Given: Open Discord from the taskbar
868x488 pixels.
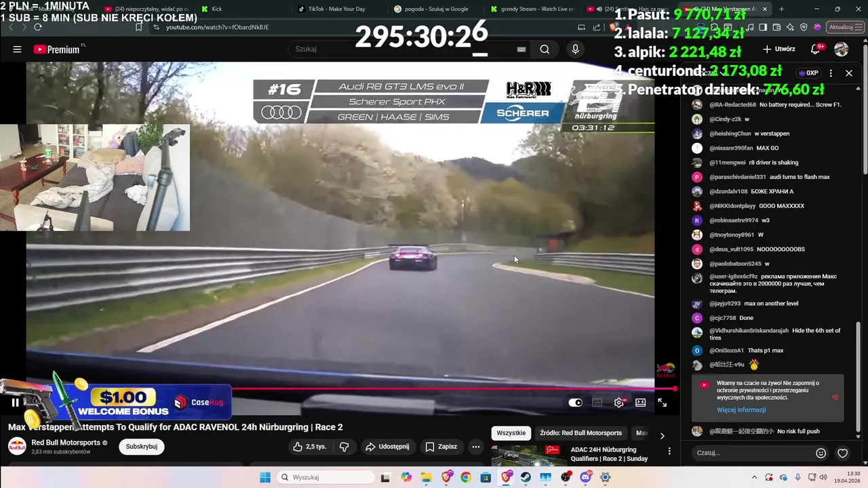Looking at the screenshot, I should (586, 477).
